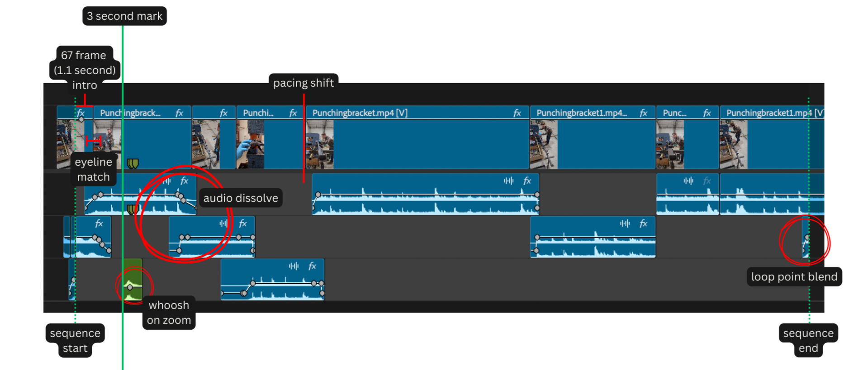Click fx badge on audio clip beneath Punchingbracket1.mp4...
Screen dimensions: 868x370
[643, 224]
